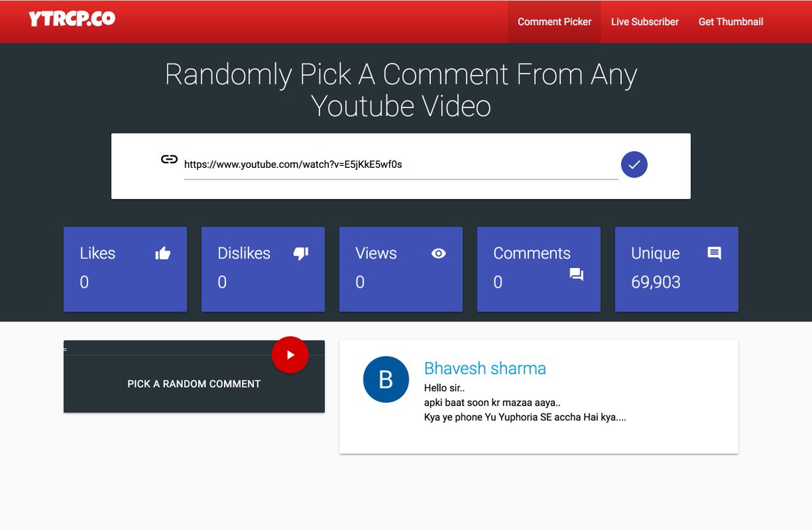Click the Comments count value 0
812x530 pixels.
coord(498,282)
